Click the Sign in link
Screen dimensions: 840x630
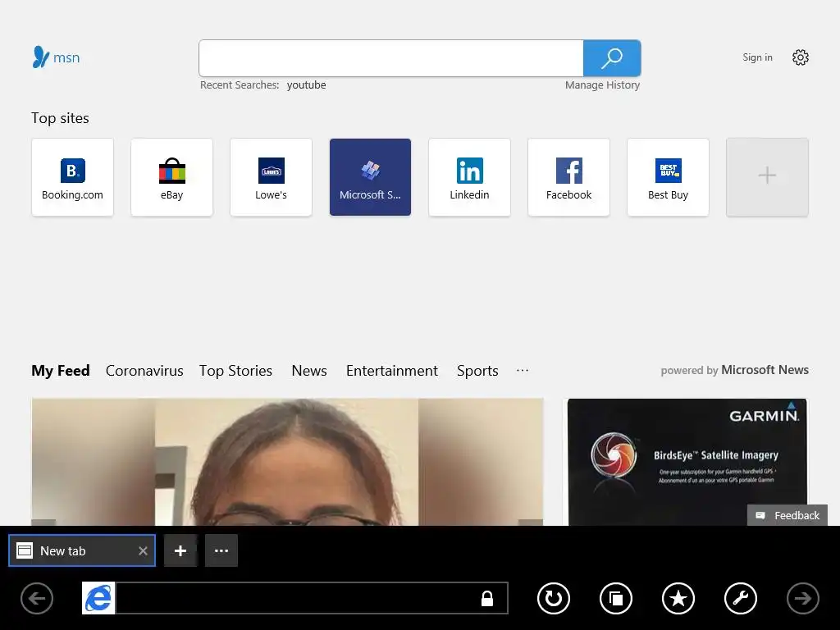(757, 57)
